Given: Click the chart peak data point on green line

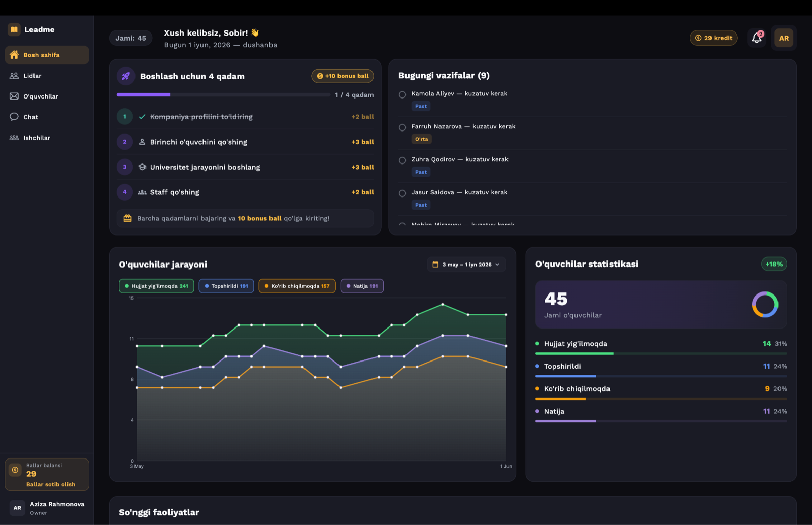Looking at the screenshot, I should 443,304.
